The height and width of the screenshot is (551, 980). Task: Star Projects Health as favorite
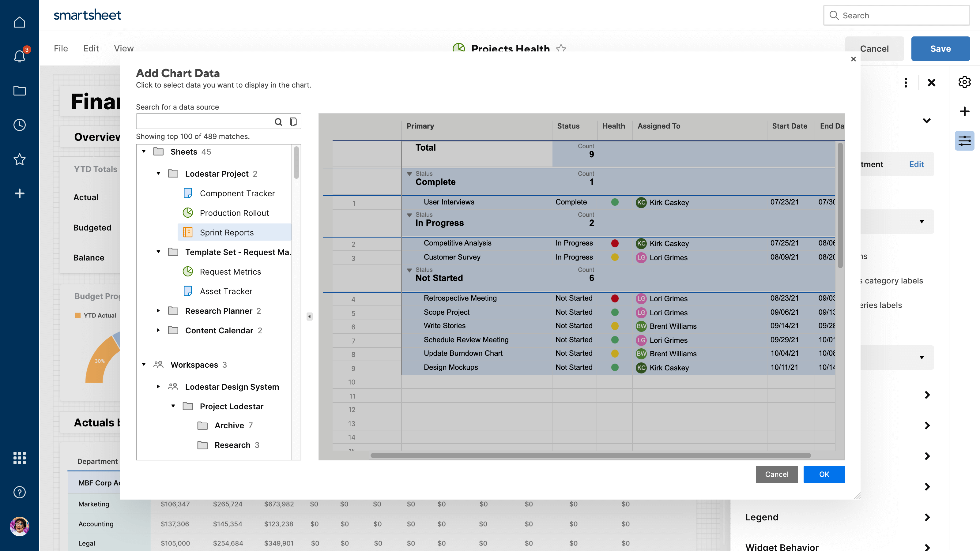[561, 48]
